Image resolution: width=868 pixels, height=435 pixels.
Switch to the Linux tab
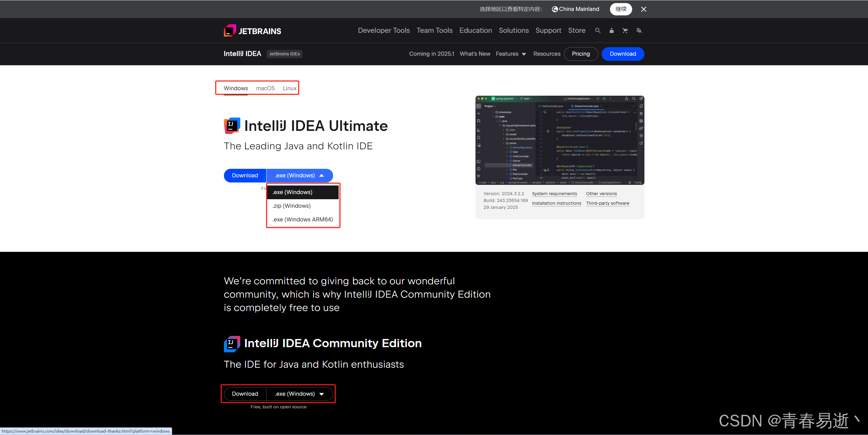(x=289, y=88)
